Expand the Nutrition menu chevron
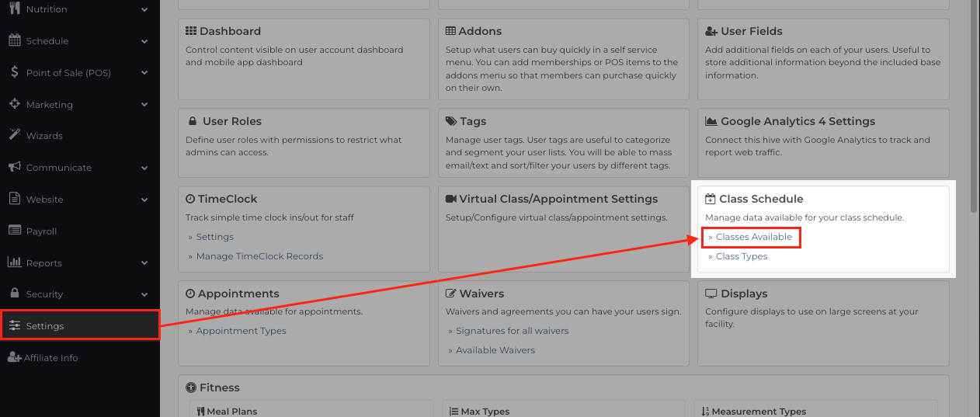The height and width of the screenshot is (417, 980). click(145, 9)
